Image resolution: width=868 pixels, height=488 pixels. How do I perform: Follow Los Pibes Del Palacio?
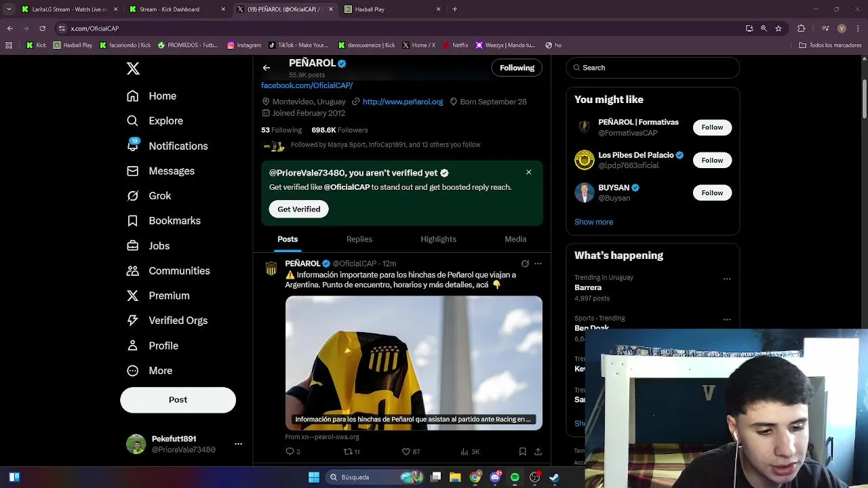[x=712, y=160]
